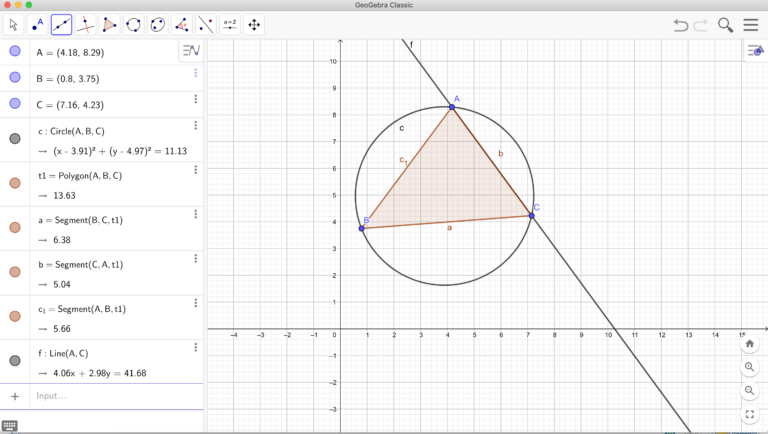Select the Reflect about Line tool
Viewport: 768px width, 434px height.
(x=206, y=25)
